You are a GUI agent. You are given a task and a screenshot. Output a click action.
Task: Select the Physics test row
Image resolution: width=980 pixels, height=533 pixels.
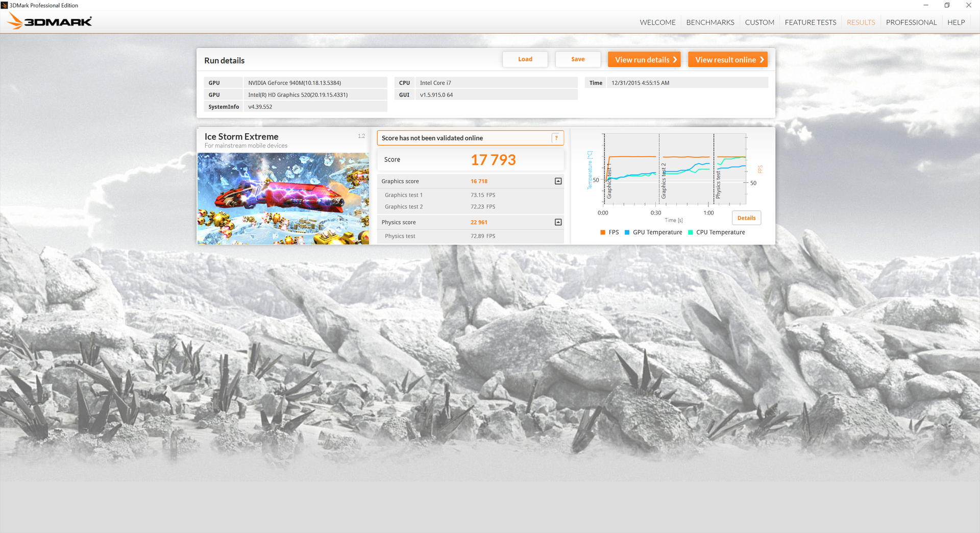pyautogui.click(x=470, y=236)
